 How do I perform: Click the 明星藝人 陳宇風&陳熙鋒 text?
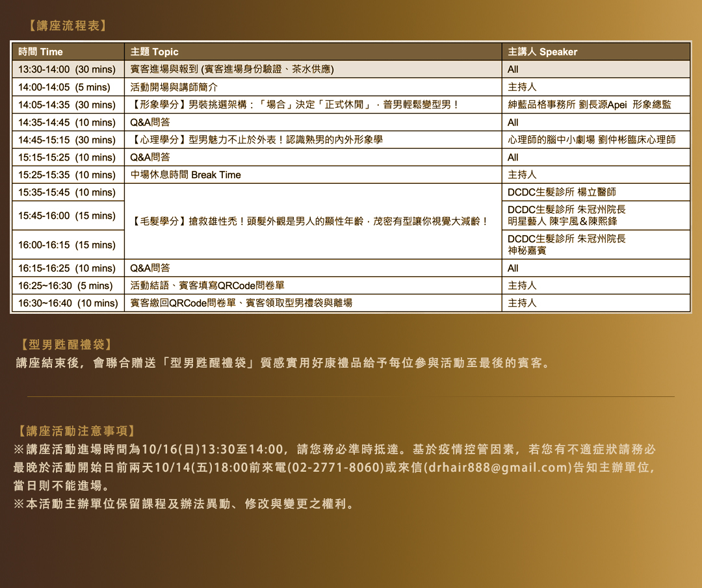point(562,222)
